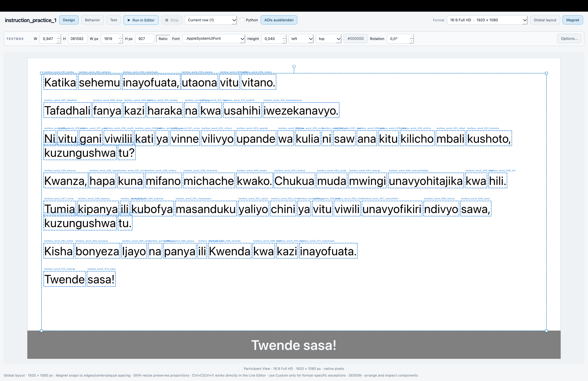This screenshot has width=588, height=381.
Task: Click the H height value field
Action: 77,39
